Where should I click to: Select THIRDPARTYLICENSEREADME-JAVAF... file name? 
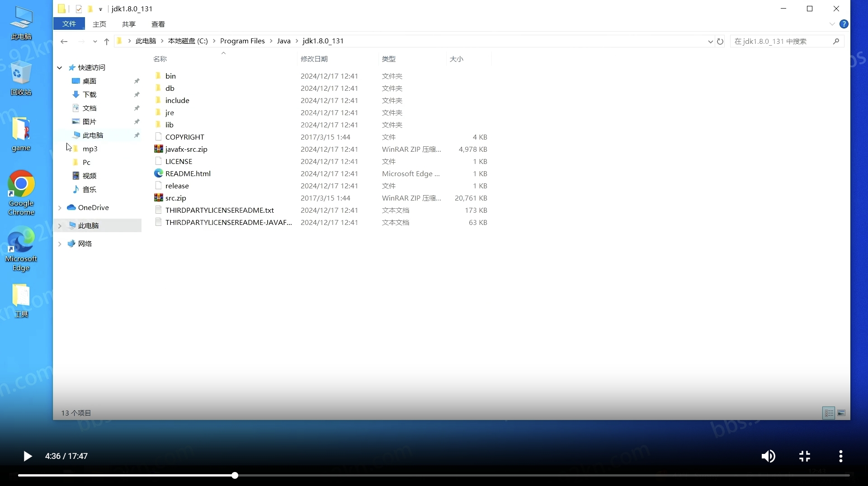click(228, 222)
